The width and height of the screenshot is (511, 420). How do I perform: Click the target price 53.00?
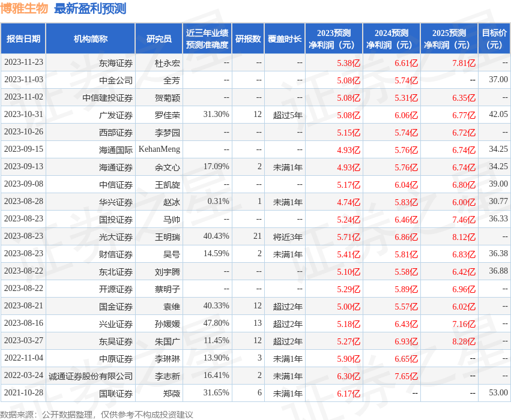coord(498,393)
